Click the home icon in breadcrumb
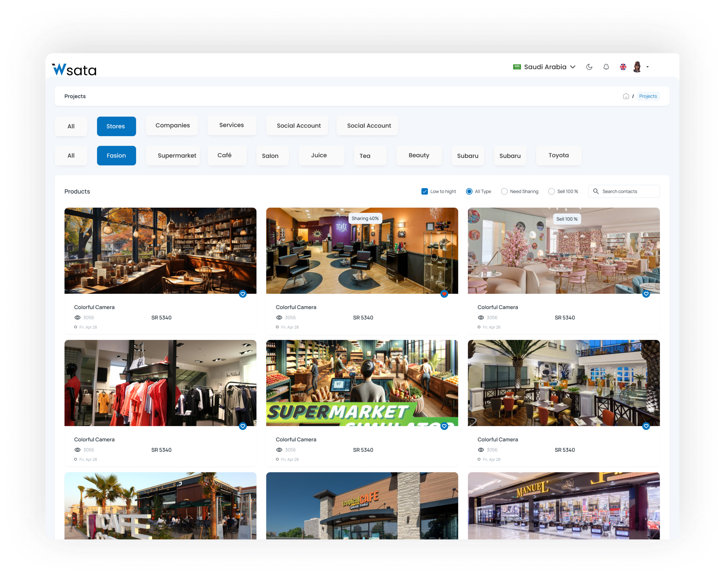Viewport: 728px width, 577px height. (x=626, y=96)
